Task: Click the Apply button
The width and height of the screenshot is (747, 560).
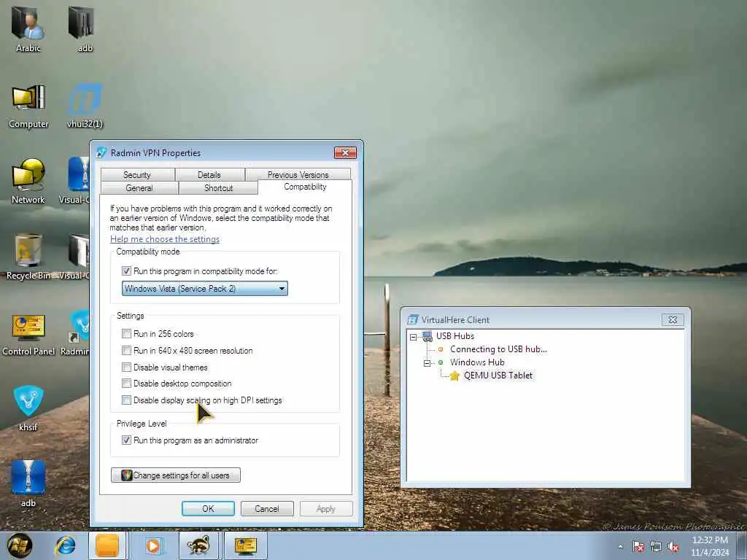Action: pos(326,508)
